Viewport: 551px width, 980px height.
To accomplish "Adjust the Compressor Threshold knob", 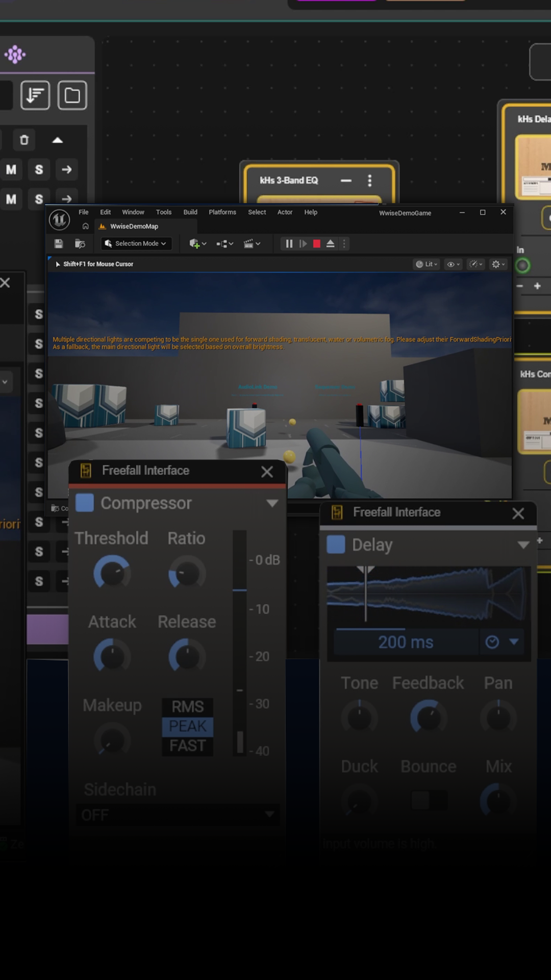I will [112, 574].
